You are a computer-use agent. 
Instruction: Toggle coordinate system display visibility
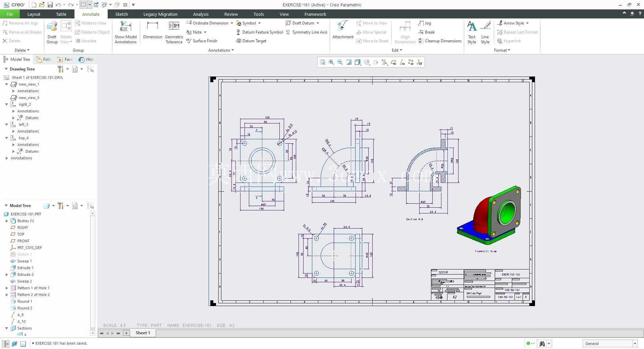(x=419, y=62)
